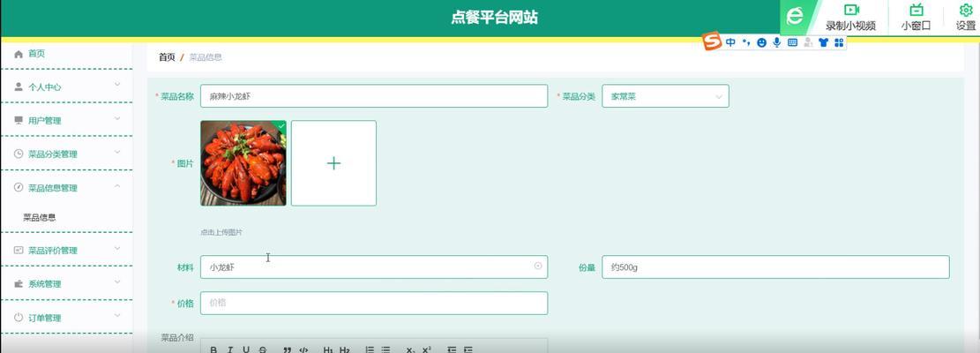Open the Sogou toolbox grid icon
This screenshot has width=980, height=353.
point(839,42)
